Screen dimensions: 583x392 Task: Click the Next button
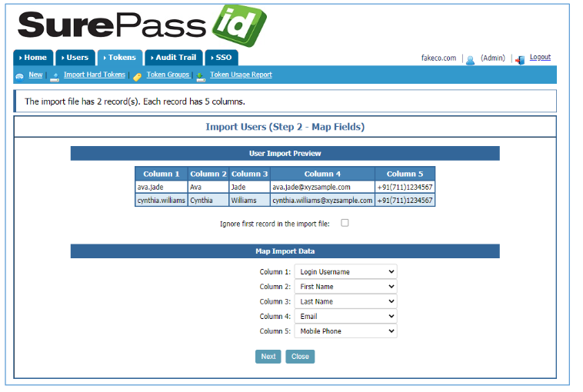point(268,357)
